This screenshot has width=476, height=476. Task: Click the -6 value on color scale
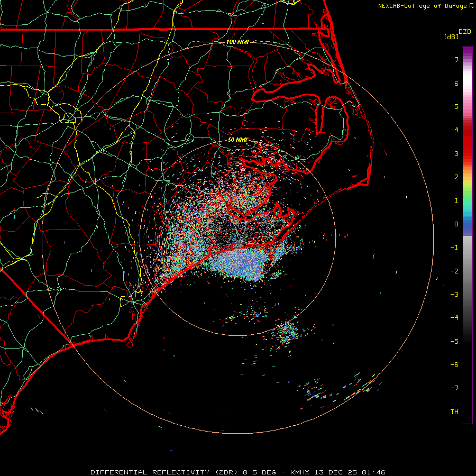pyautogui.click(x=454, y=365)
